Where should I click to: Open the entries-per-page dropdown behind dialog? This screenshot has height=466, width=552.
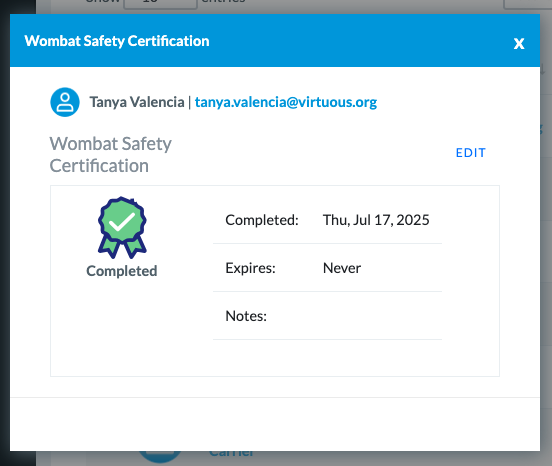tap(160, 4)
